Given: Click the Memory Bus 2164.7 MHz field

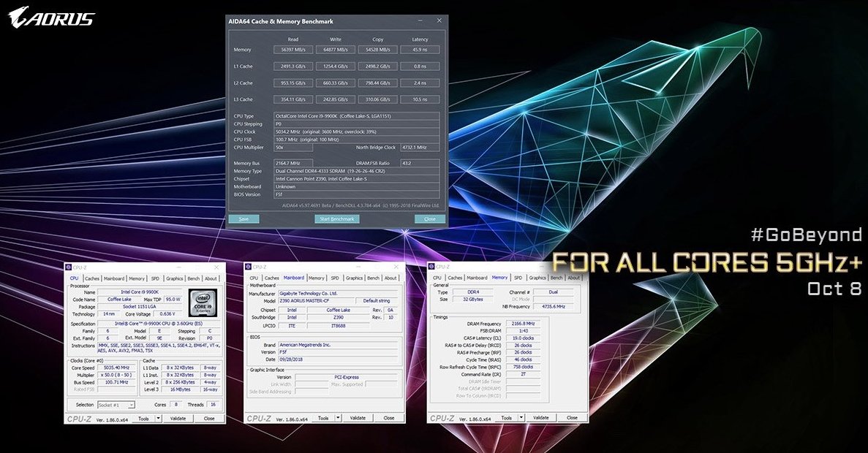Looking at the screenshot, I should (x=293, y=163).
